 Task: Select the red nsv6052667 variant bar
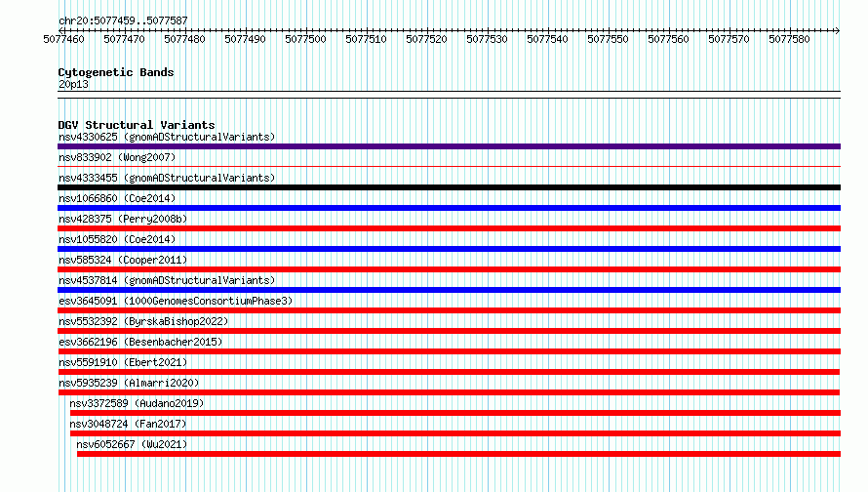click(459, 454)
